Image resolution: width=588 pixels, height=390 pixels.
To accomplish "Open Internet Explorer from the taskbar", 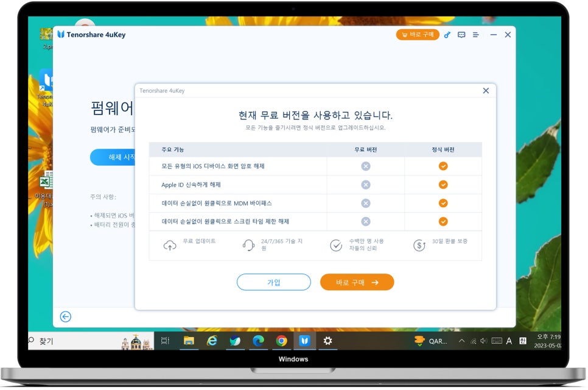I will click(x=212, y=341).
